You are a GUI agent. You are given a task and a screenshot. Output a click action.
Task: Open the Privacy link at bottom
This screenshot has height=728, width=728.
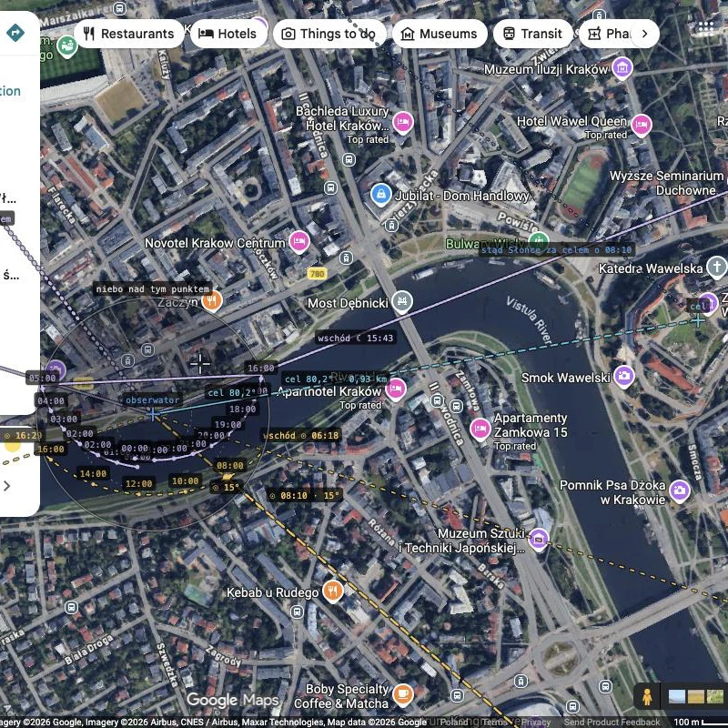click(x=534, y=722)
